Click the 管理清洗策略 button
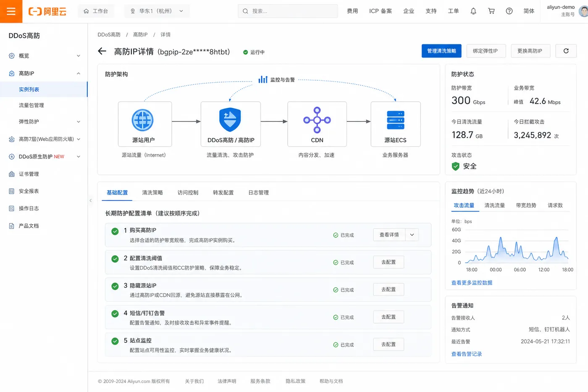This screenshot has width=588, height=392. (x=441, y=51)
